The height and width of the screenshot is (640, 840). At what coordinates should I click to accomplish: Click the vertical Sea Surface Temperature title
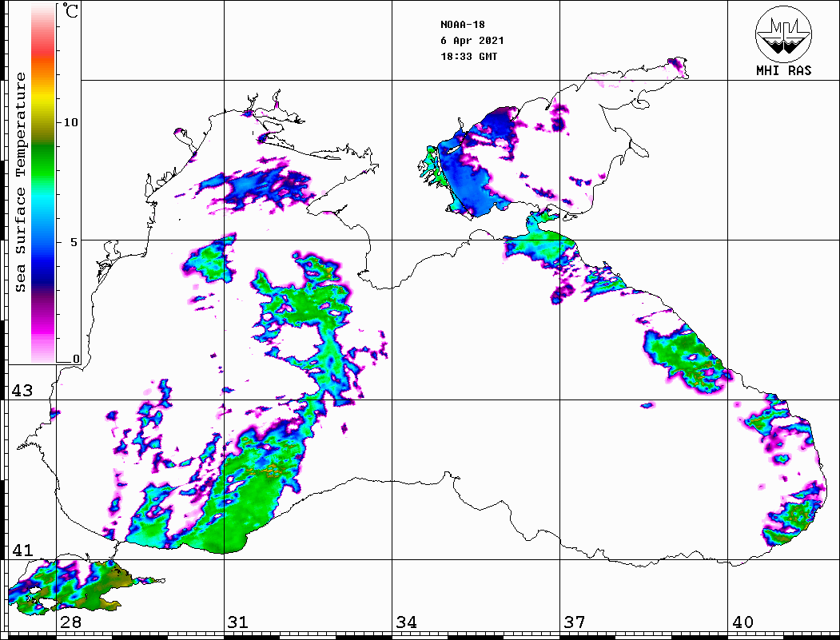[20, 183]
